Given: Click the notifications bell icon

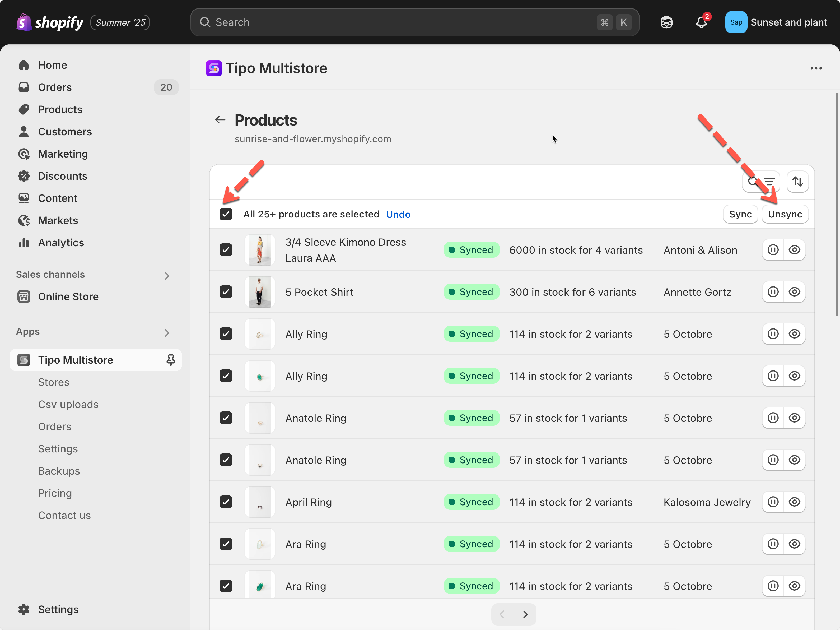Looking at the screenshot, I should tap(701, 22).
